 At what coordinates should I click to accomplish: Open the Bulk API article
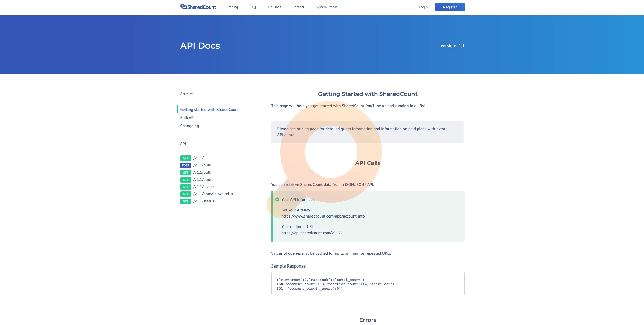(187, 117)
